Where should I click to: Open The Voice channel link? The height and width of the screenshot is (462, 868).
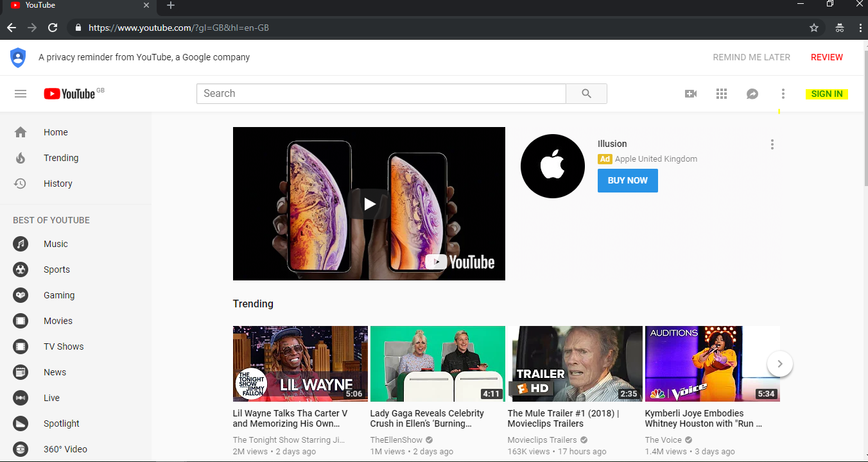tap(663, 440)
